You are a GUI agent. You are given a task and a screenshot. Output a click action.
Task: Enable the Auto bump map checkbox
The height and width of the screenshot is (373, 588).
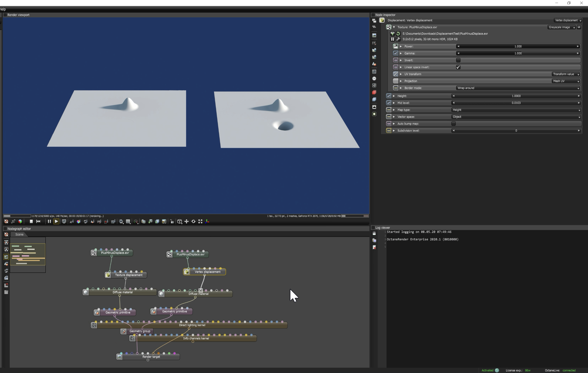tap(453, 124)
